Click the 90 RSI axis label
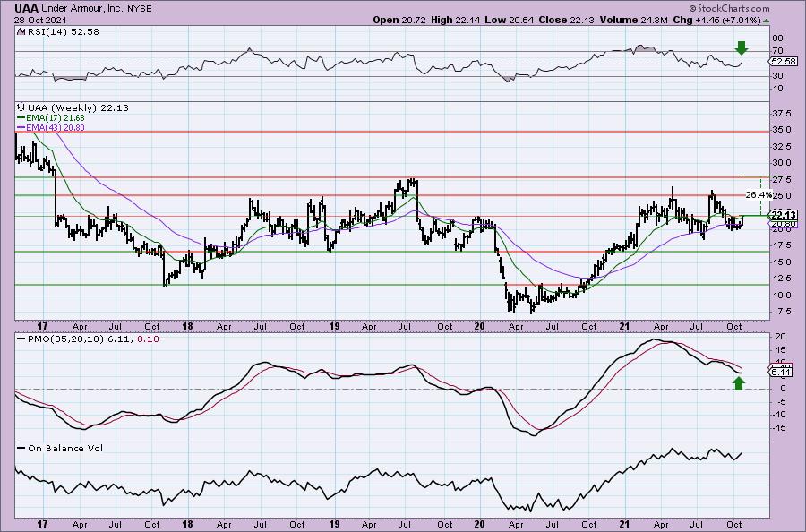This screenshot has height=532, width=806. 777,38
